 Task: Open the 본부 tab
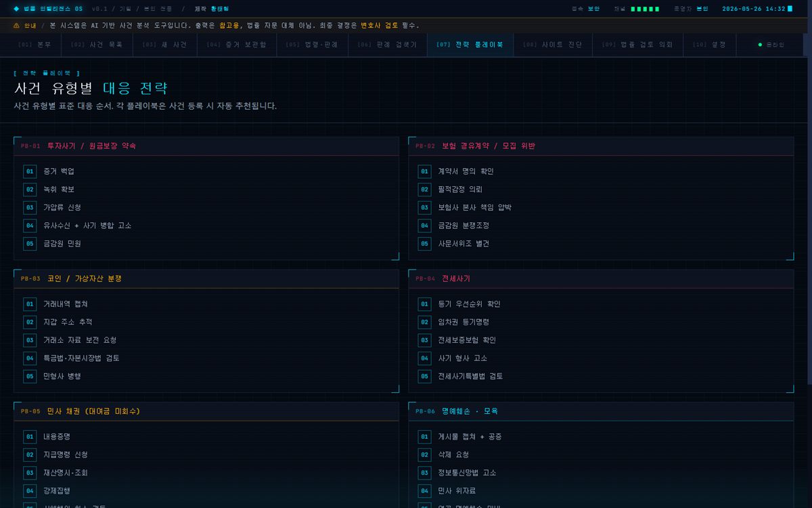click(35, 45)
